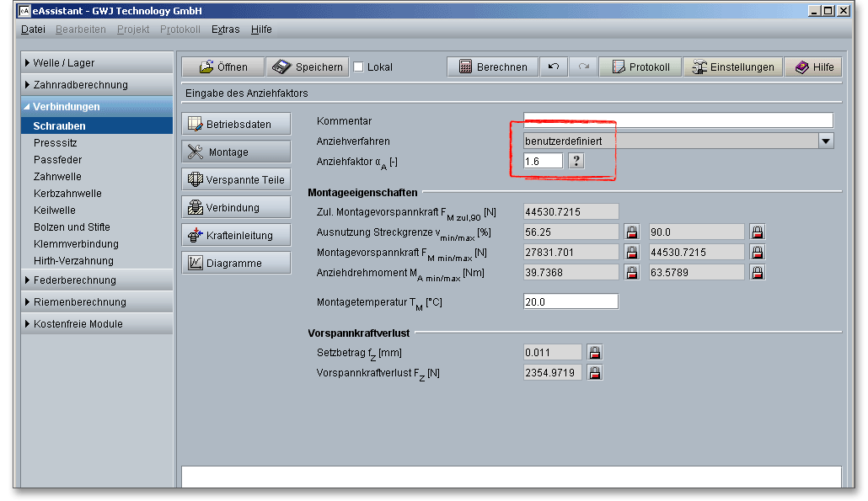Open the Datei menu
This screenshot has width=868, height=501.
coord(33,29)
